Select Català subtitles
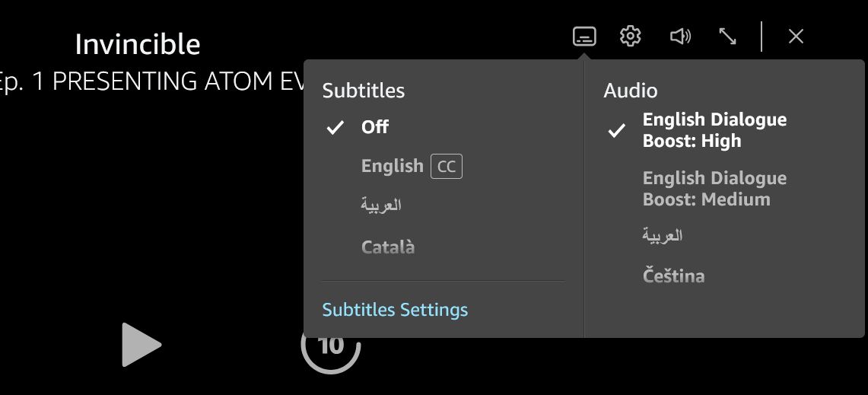This screenshot has height=395, width=868. [388, 247]
